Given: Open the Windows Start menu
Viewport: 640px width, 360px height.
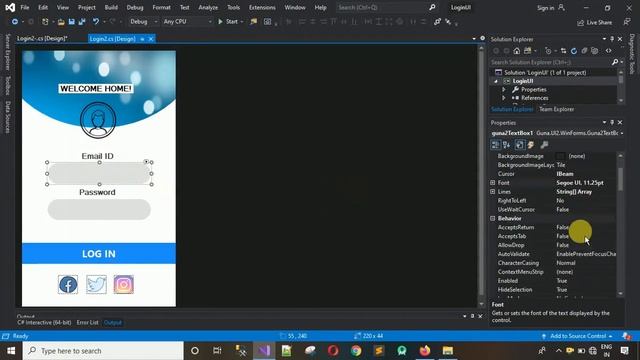Looking at the screenshot, I should [11, 351].
